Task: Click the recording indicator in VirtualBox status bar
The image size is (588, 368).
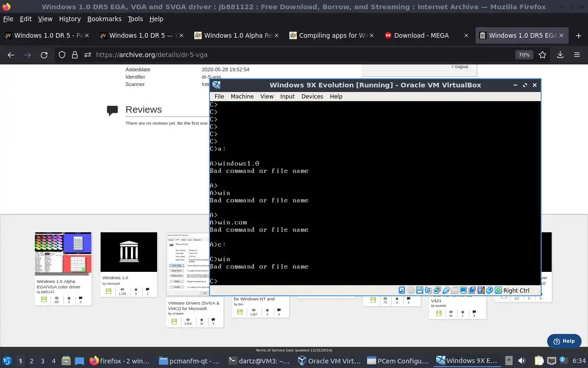Action: coord(472,290)
